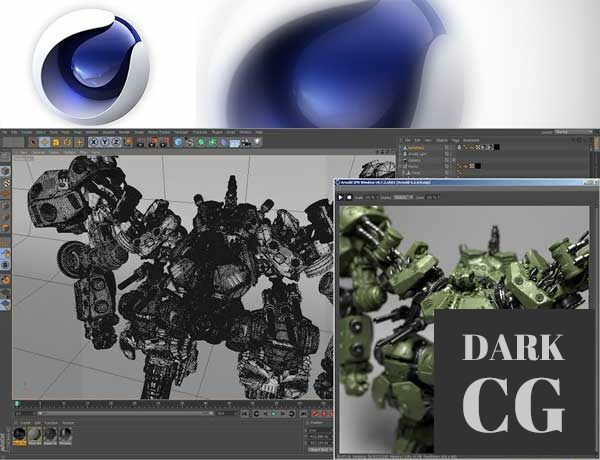600x460 pixels.
Task: Click the coordinate system cube icon
Action: [x=128, y=142]
